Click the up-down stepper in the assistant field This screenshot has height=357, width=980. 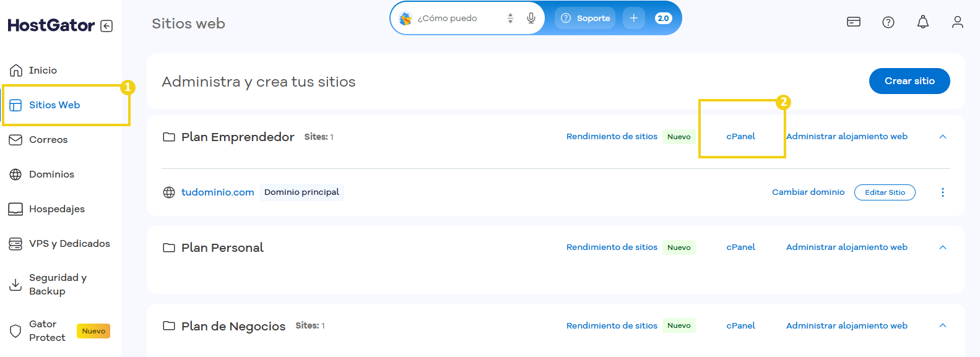point(510,19)
